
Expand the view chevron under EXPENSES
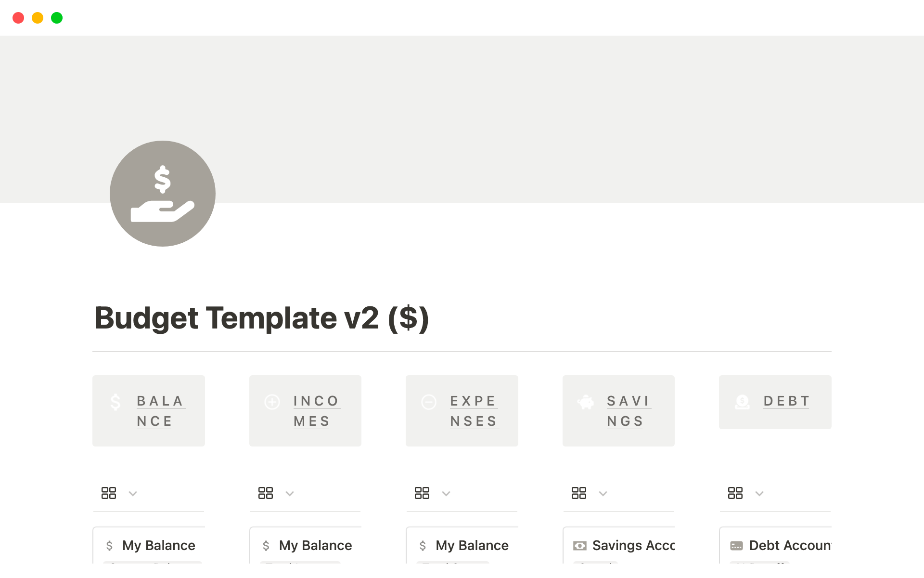(x=446, y=493)
